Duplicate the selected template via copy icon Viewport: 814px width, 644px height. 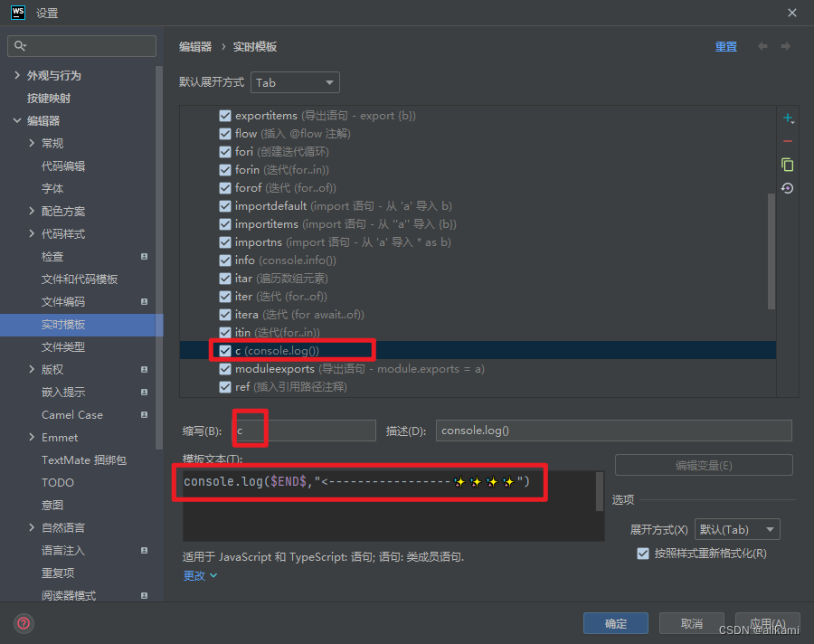788,165
